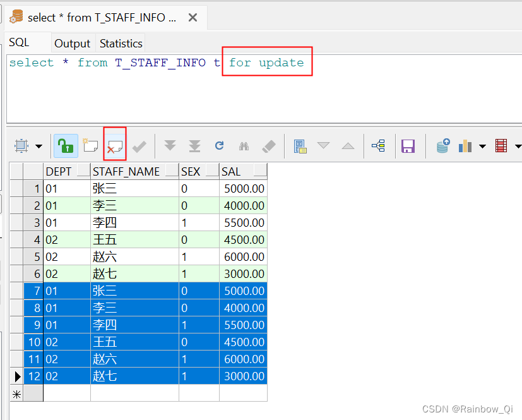The image size is (522, 420).
Task: Click the eraser clear icon
Action: coord(268,145)
